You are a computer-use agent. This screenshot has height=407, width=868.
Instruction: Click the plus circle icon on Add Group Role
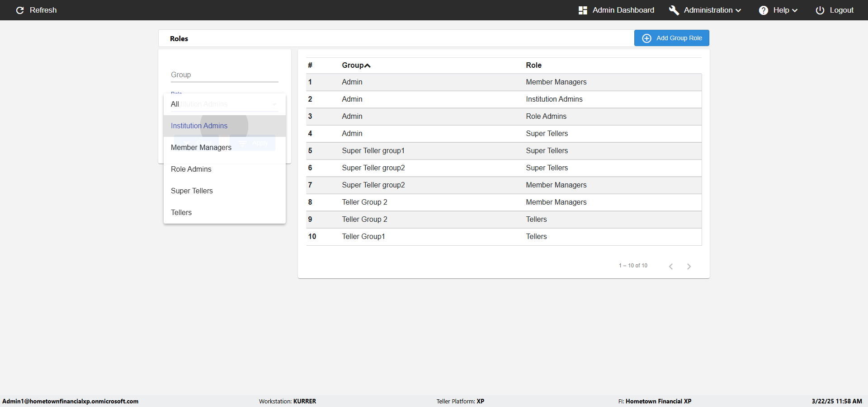click(647, 38)
